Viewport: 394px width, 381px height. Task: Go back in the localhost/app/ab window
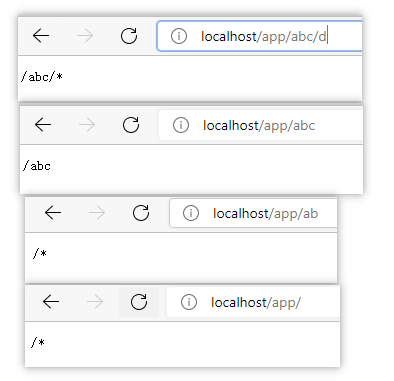(x=53, y=213)
